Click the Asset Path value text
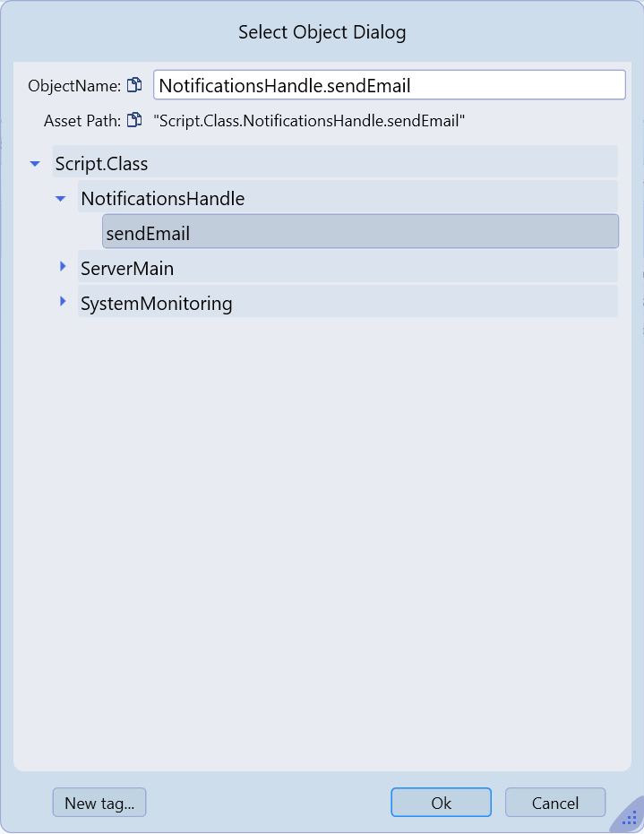 310,120
